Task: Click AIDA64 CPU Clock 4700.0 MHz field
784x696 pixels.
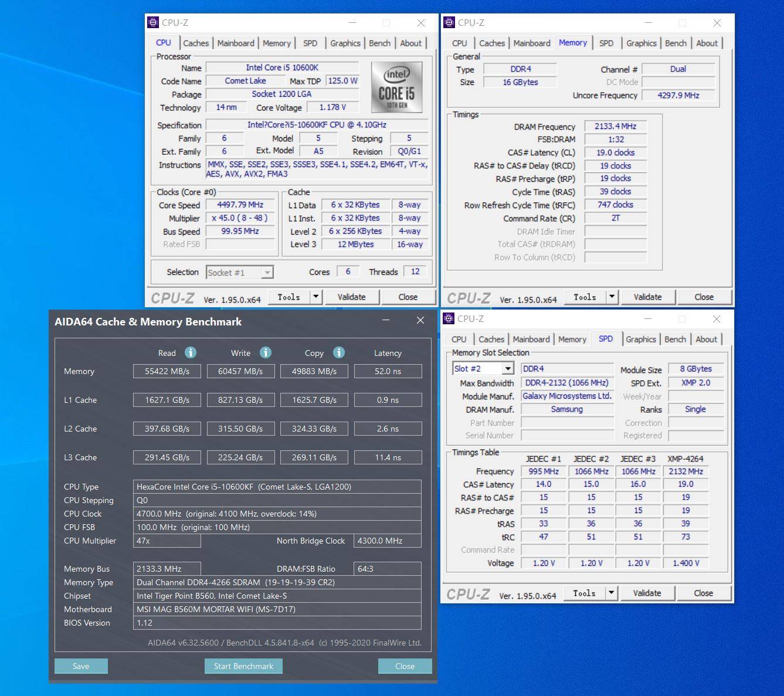Action: (277, 514)
